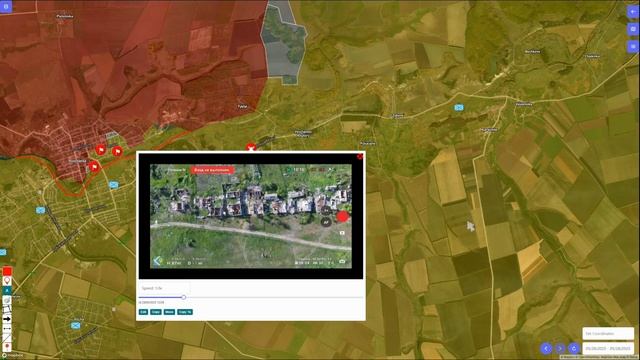This screenshot has height=360, width=640.
Task: Select the red fill color swatch in drawing toolbar
Action: [7, 271]
